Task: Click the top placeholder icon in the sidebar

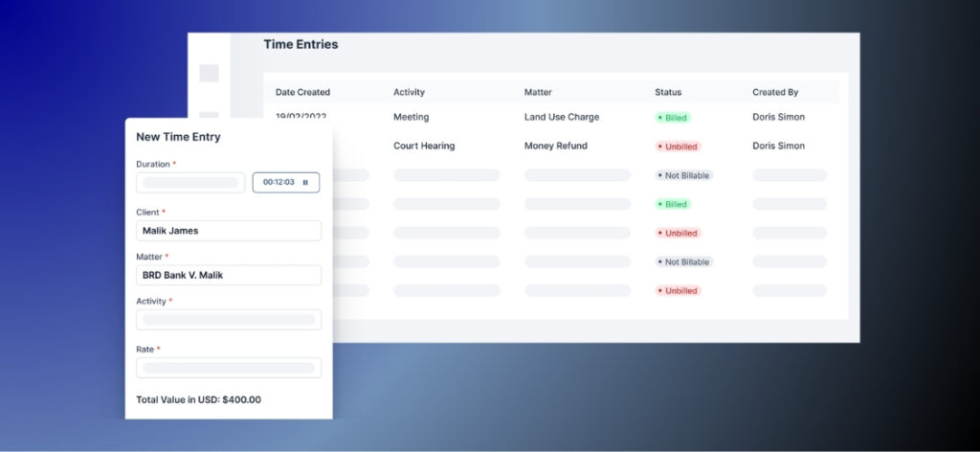Action: (x=209, y=73)
